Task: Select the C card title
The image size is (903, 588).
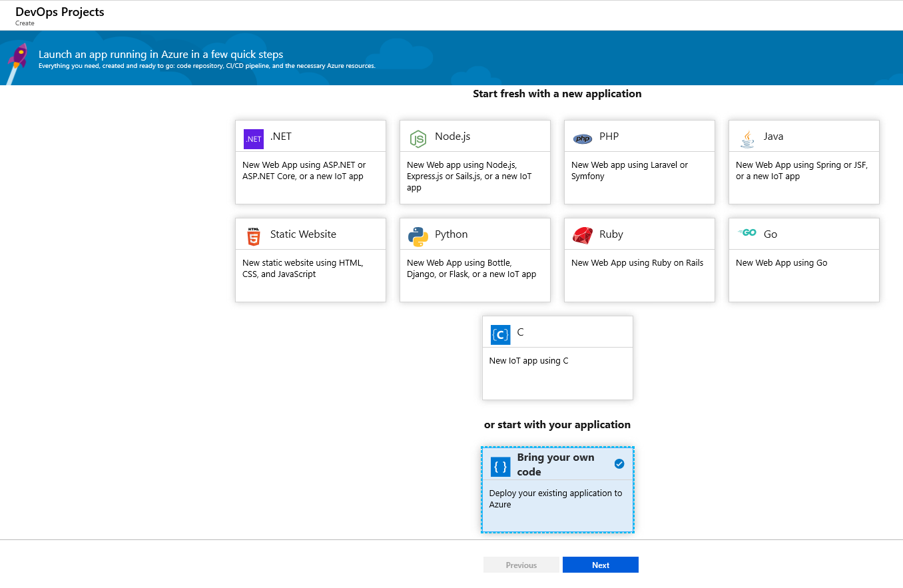Action: click(x=520, y=332)
